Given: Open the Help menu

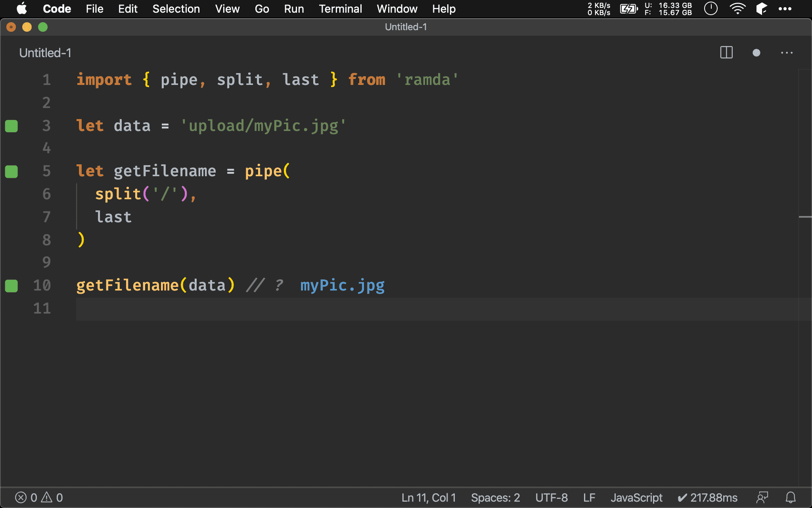Looking at the screenshot, I should click(444, 9).
